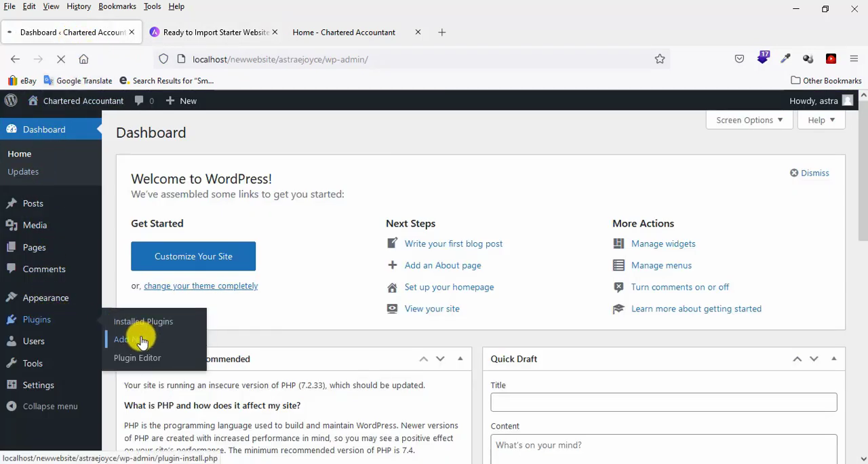This screenshot has height=464, width=868.
Task: Move Quick Draft panel down
Action: 814,359
